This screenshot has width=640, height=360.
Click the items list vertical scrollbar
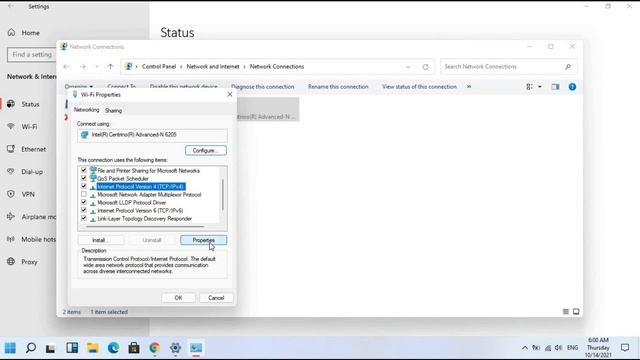pos(223,195)
